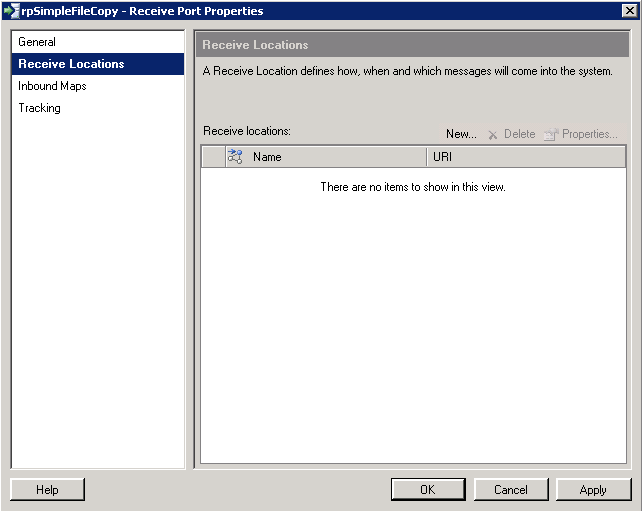Click the blank first column header
The image size is (642, 511).
[213, 157]
